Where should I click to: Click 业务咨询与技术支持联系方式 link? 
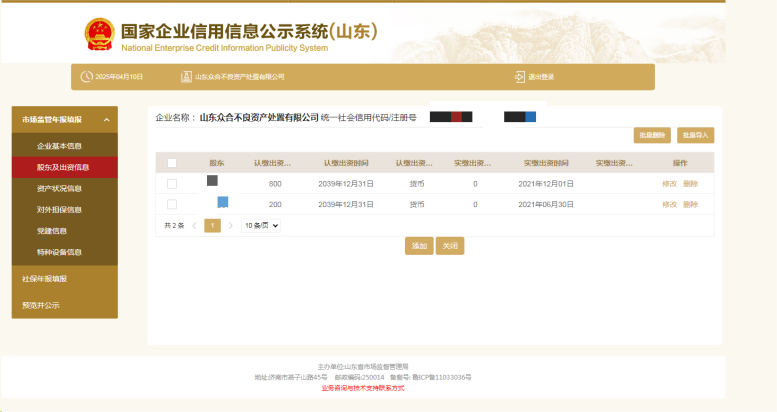click(x=363, y=388)
